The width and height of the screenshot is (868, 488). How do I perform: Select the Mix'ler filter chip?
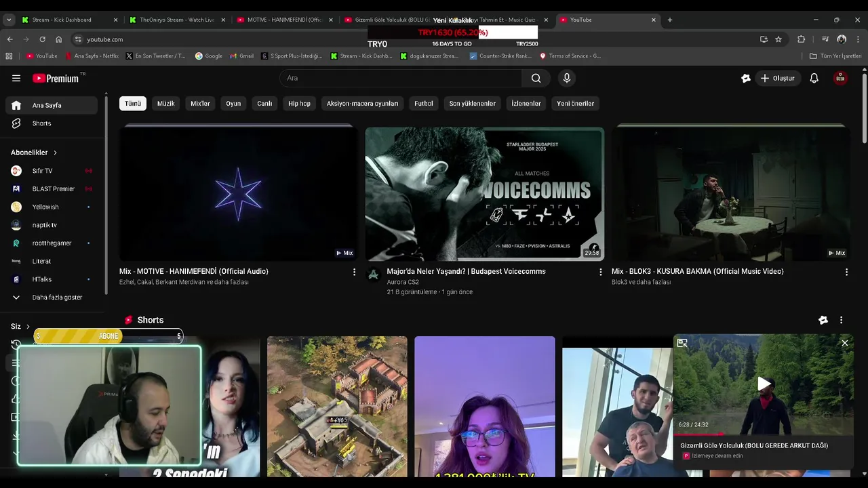pos(200,104)
